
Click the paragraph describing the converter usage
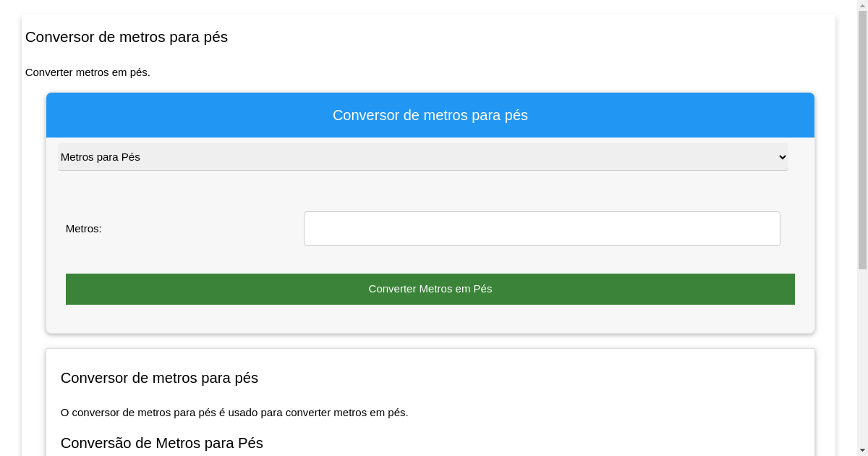234,413
